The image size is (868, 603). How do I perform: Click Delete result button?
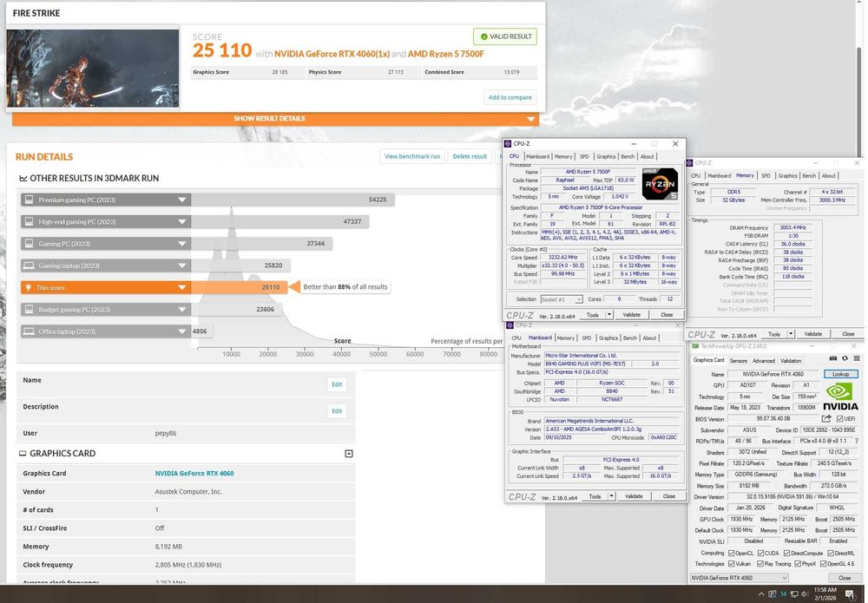coord(470,156)
